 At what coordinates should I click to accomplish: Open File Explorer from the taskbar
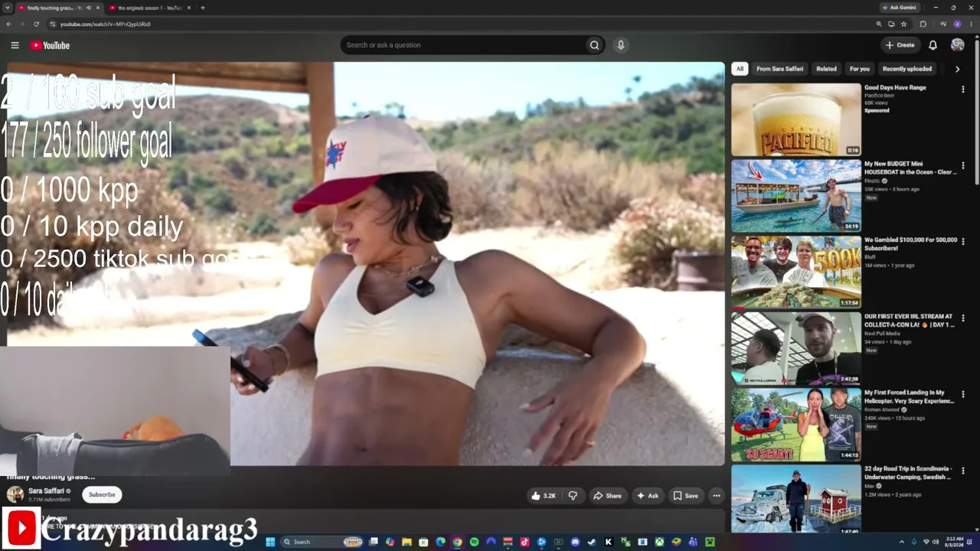(407, 542)
